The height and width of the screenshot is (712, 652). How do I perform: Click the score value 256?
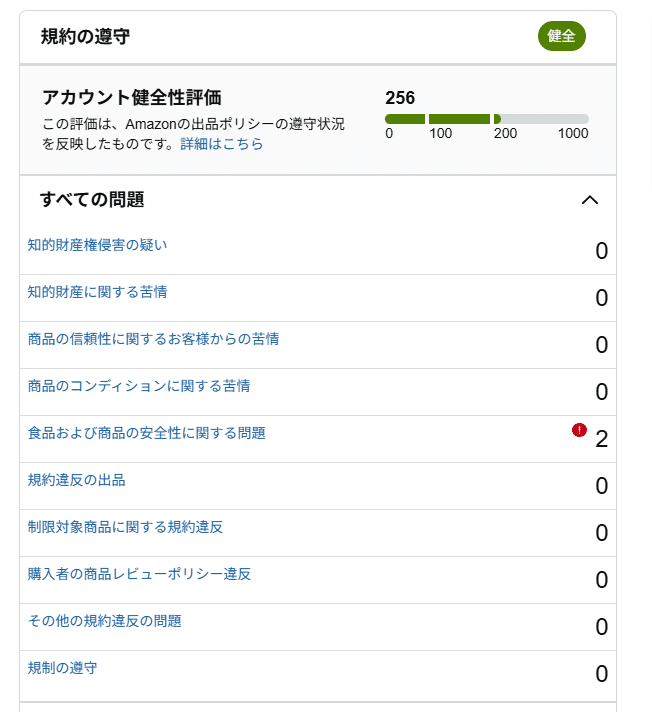click(x=400, y=98)
